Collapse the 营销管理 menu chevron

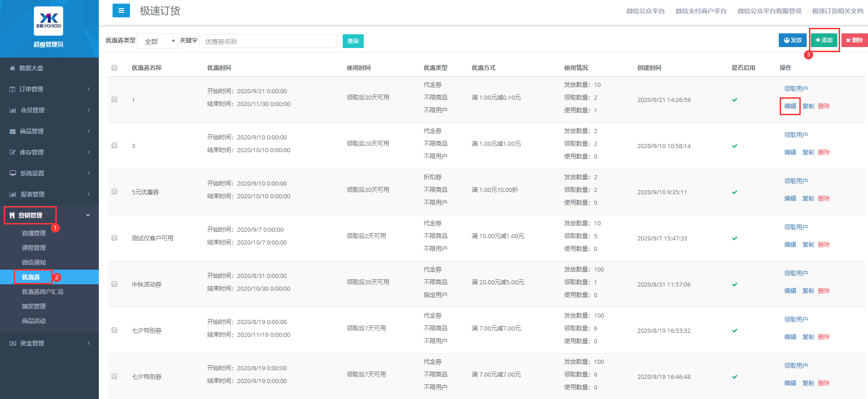[88, 215]
